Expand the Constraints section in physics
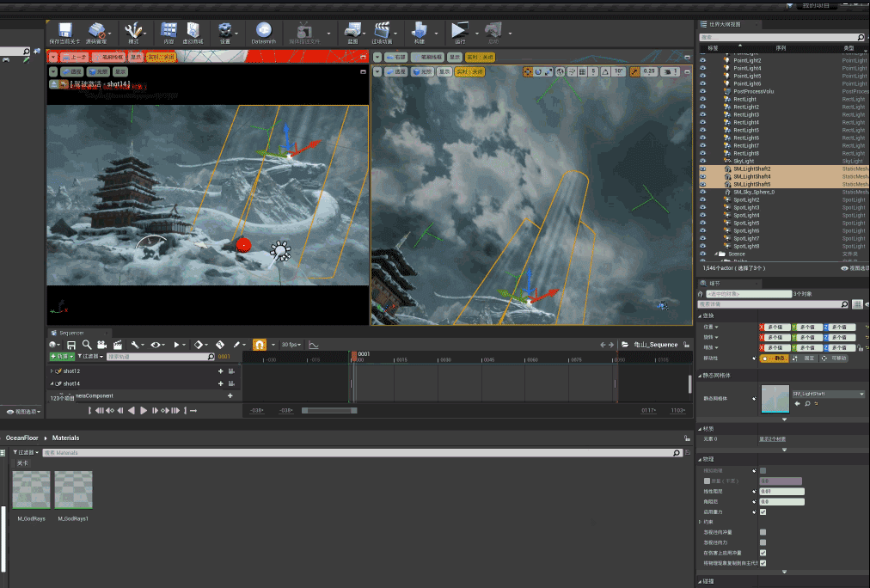The image size is (870, 588). [701, 522]
